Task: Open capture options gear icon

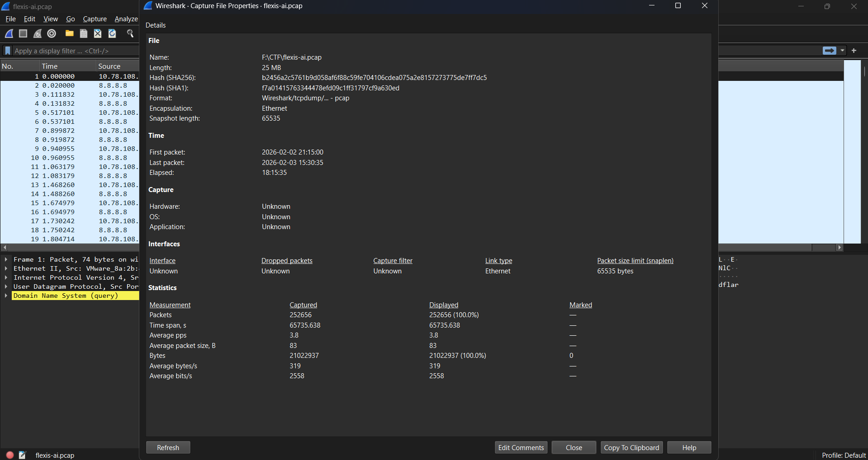Action: tap(52, 33)
